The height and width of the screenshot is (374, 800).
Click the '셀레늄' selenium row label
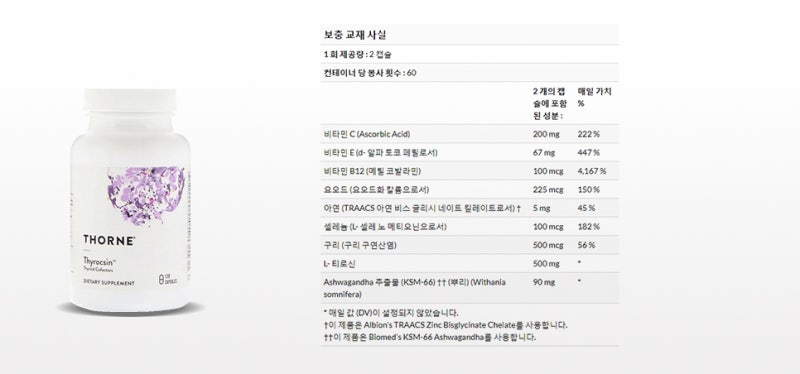click(x=385, y=227)
